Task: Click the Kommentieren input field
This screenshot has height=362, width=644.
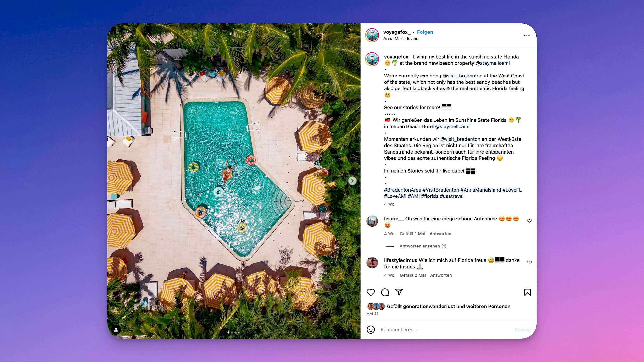Action: click(445, 329)
